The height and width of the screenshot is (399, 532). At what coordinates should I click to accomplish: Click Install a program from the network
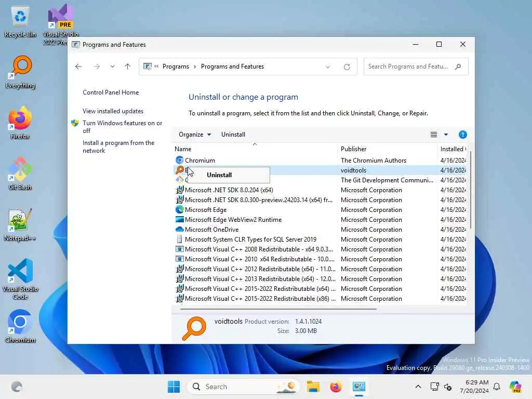click(118, 147)
